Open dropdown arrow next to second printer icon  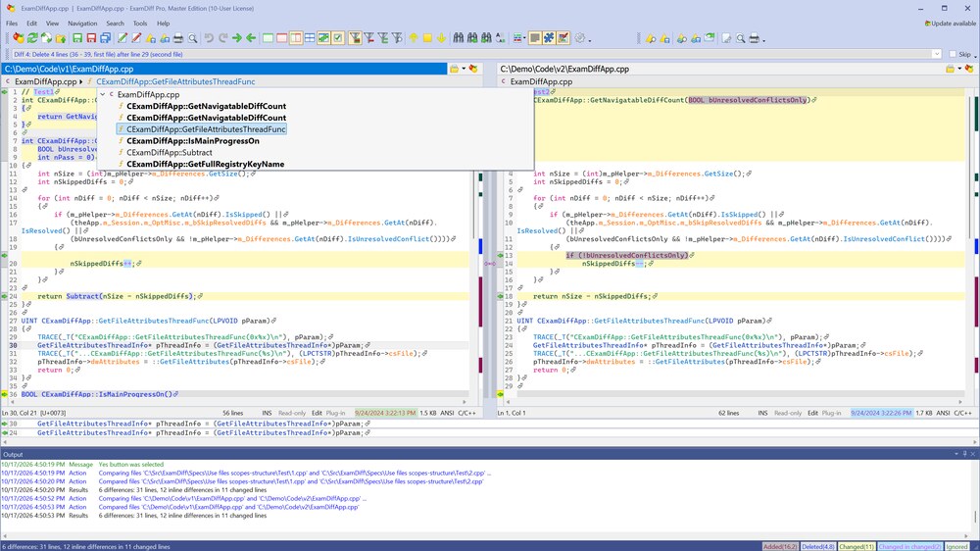coord(763,40)
